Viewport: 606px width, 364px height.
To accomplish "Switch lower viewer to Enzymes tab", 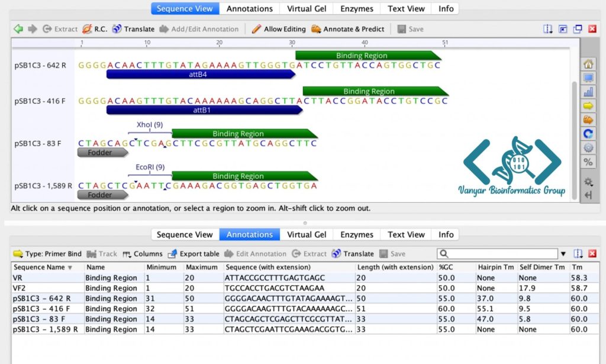I will pyautogui.click(x=357, y=234).
